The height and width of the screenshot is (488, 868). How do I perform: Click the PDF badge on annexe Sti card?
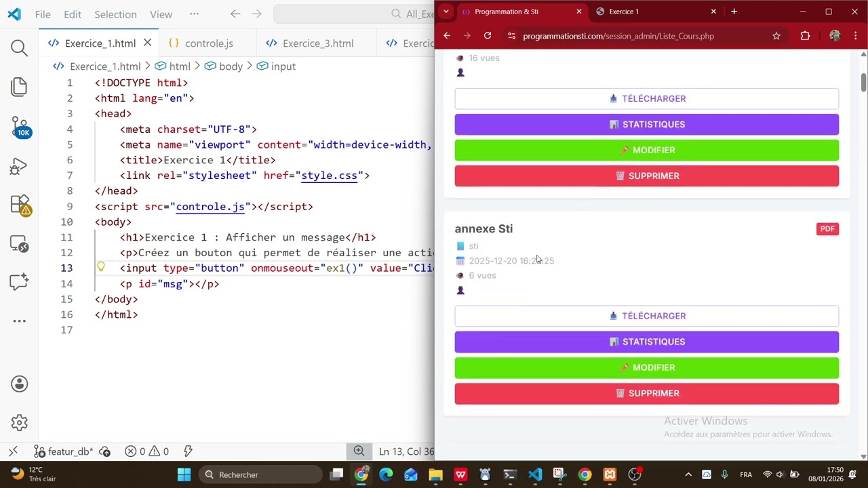click(x=827, y=228)
